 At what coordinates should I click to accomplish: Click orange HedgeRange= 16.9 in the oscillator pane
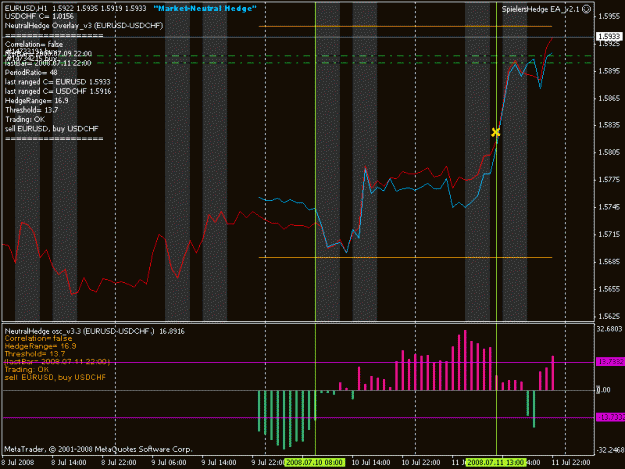[x=40, y=346]
